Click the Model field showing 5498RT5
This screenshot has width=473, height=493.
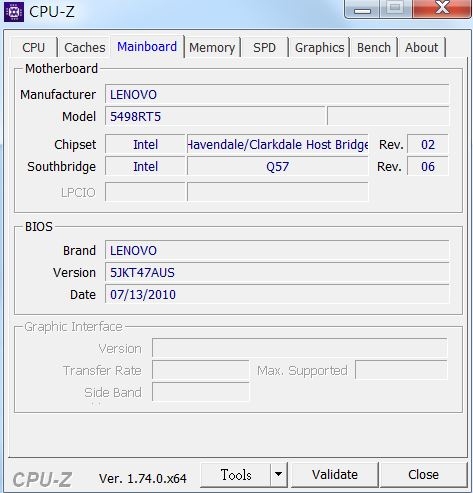click(215, 116)
